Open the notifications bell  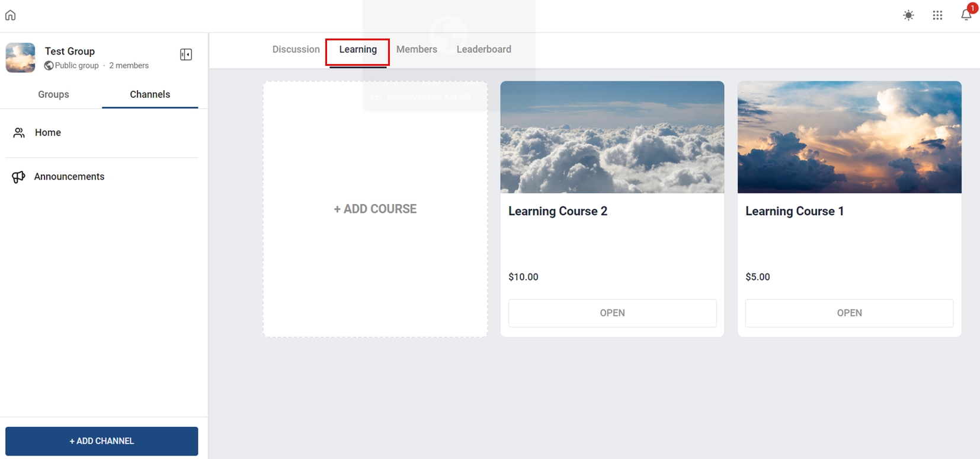click(966, 15)
